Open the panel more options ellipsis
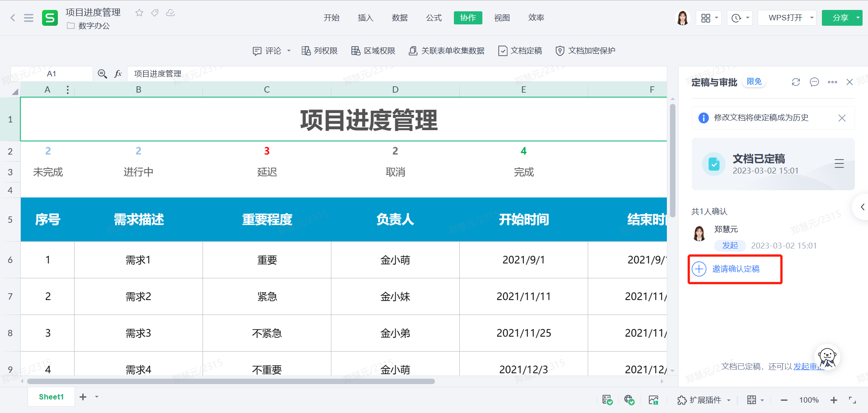 point(832,82)
